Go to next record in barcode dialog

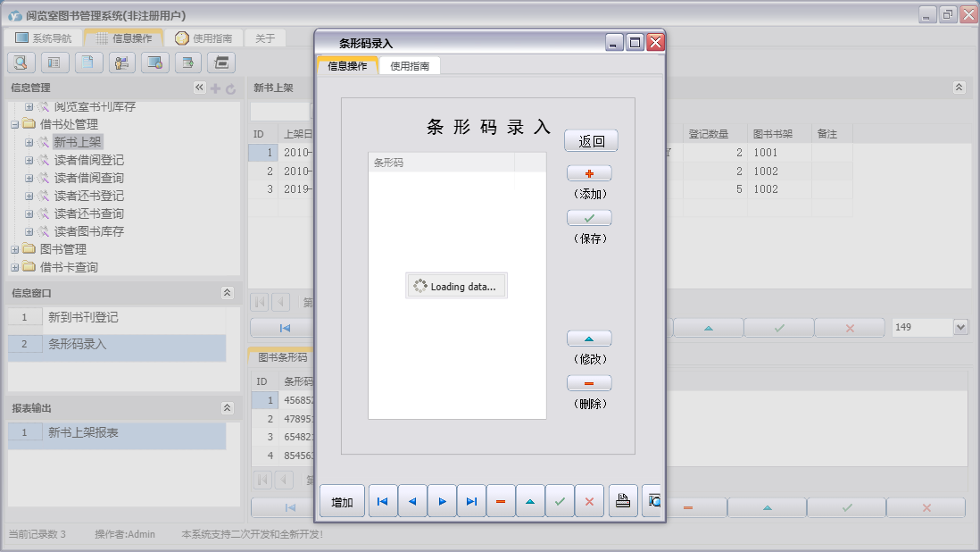pos(442,502)
